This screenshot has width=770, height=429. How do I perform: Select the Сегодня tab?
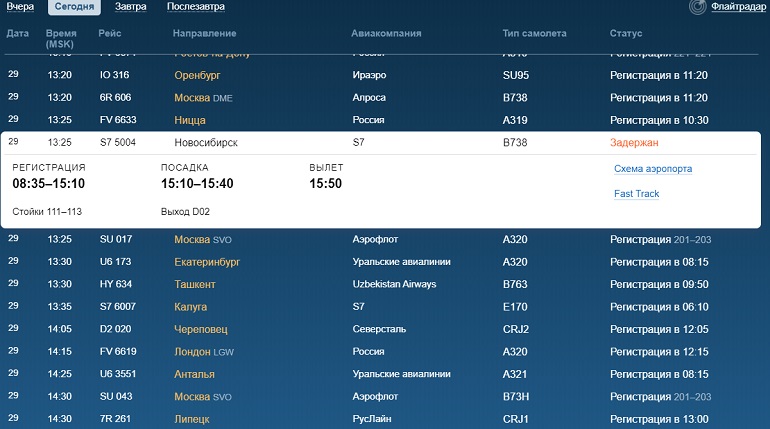click(74, 7)
